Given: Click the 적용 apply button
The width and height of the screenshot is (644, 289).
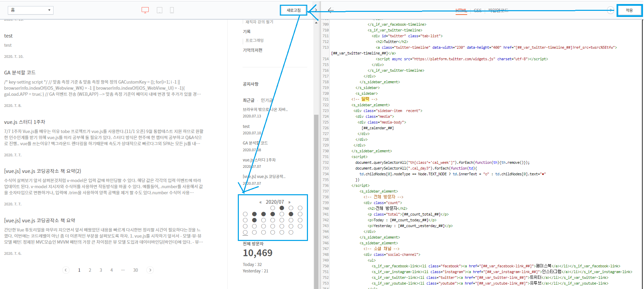Looking at the screenshot, I should click(629, 10).
